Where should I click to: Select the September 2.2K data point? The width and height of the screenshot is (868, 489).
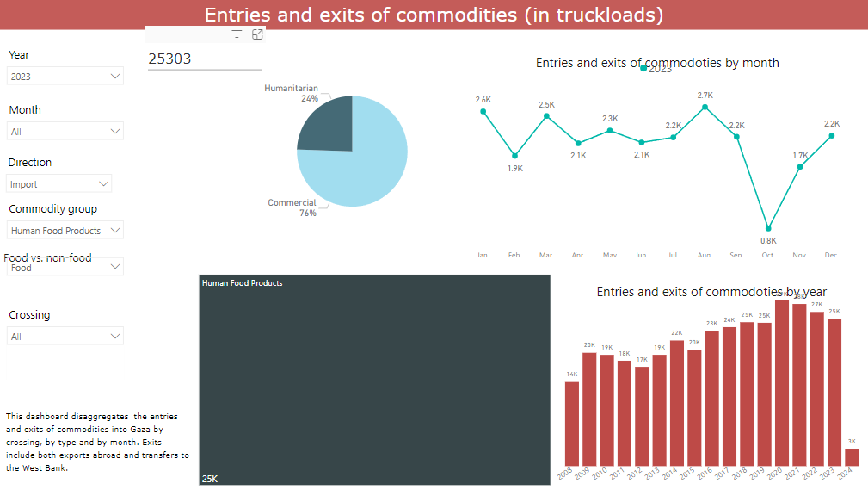736,137
